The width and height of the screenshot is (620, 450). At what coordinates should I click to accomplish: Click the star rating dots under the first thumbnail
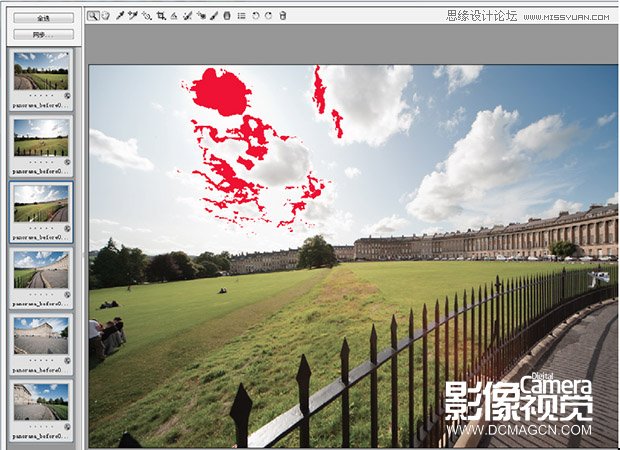pyautogui.click(x=41, y=96)
